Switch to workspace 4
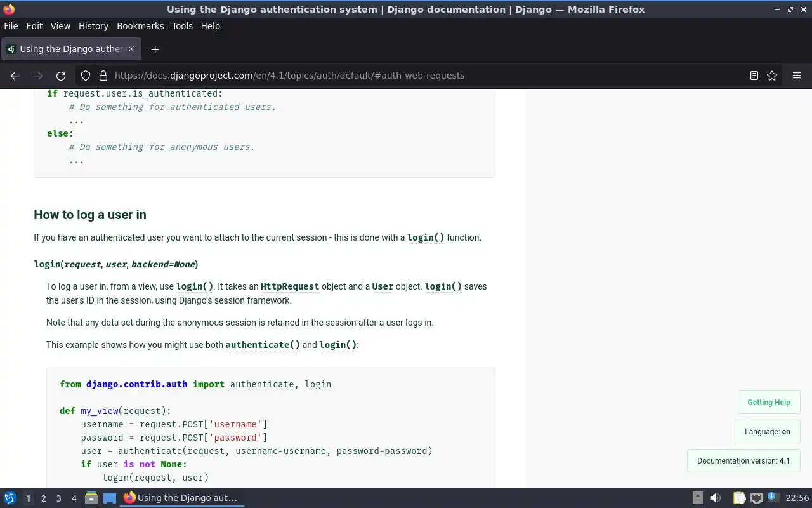Viewport: 812px width, 508px height. pyautogui.click(x=74, y=498)
